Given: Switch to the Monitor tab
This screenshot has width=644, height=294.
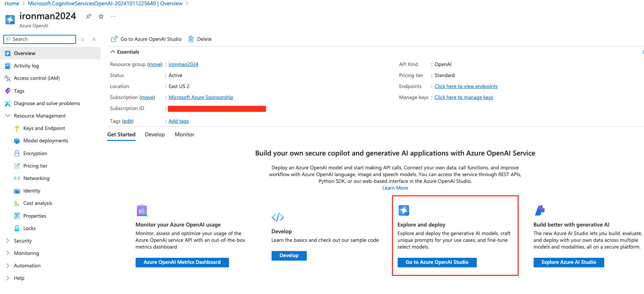Looking at the screenshot, I should pos(185,135).
